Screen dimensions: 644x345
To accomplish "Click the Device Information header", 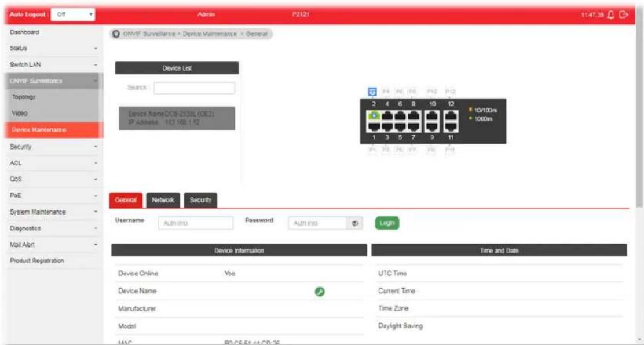I will pos(239,250).
